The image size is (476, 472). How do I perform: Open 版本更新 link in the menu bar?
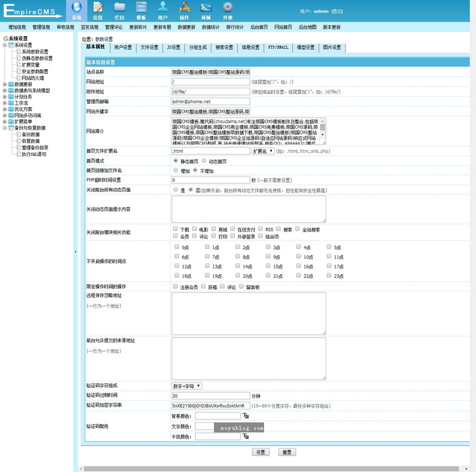[x=332, y=27]
